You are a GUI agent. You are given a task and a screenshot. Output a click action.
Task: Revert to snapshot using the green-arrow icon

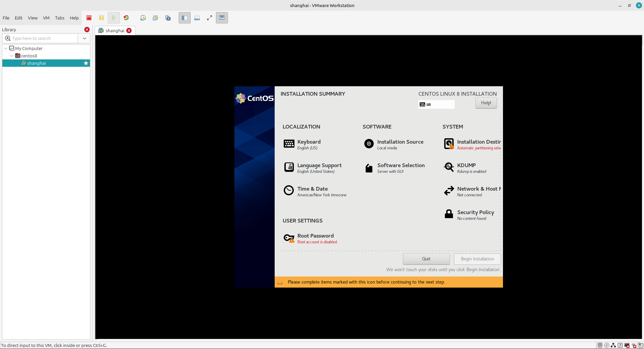point(155,18)
